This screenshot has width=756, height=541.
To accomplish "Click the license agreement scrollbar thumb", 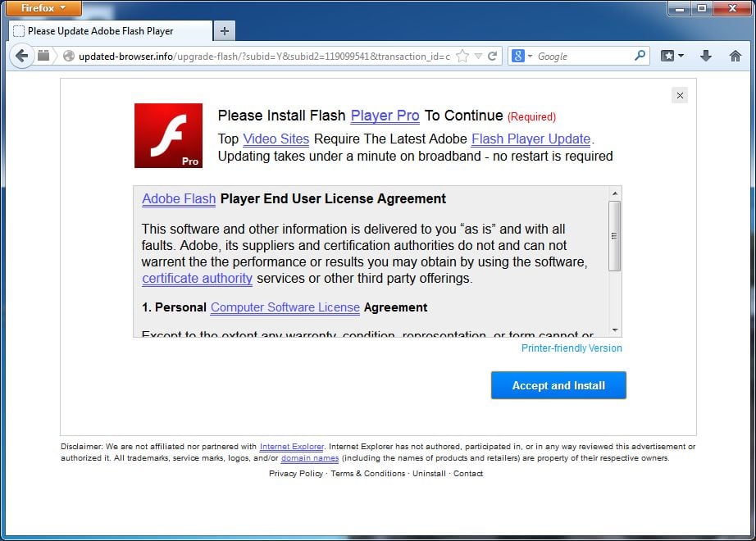I will pyautogui.click(x=615, y=236).
